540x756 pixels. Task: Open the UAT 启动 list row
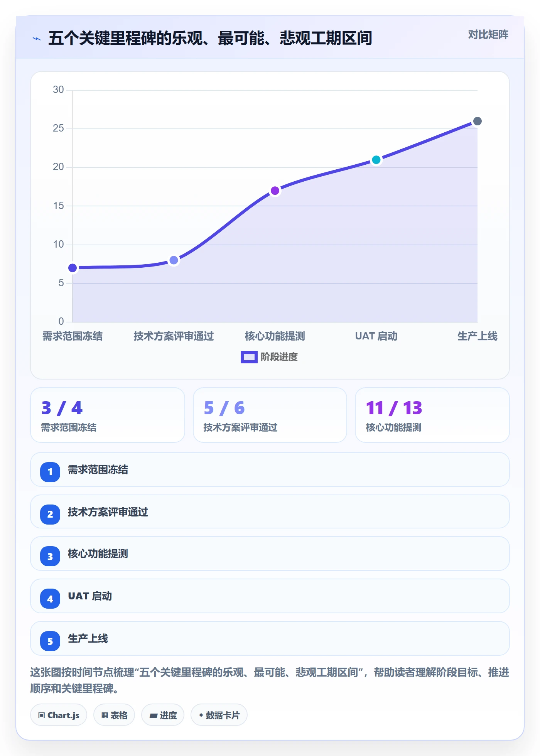pos(270,596)
